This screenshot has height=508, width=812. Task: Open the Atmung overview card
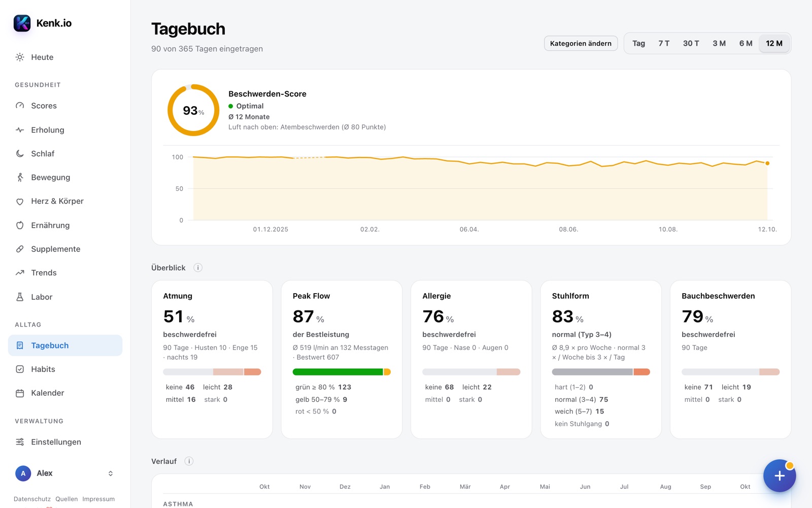point(212,359)
